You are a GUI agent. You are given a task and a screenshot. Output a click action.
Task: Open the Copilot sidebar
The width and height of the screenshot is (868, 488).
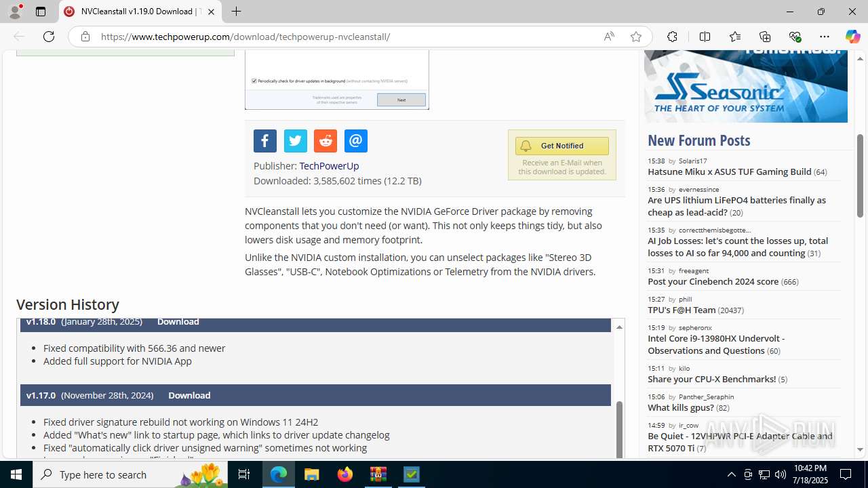tap(852, 37)
